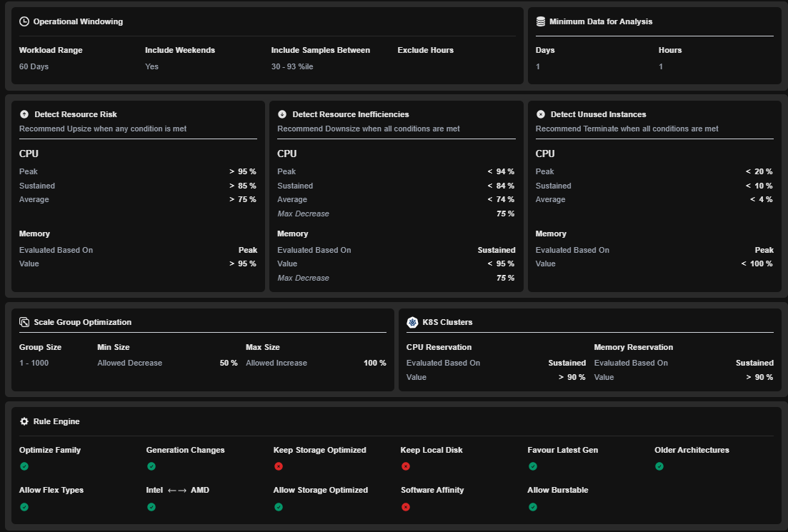Click the Kubernetes wheel icon for K8S Clusters
The width and height of the screenshot is (788, 532).
pos(412,322)
